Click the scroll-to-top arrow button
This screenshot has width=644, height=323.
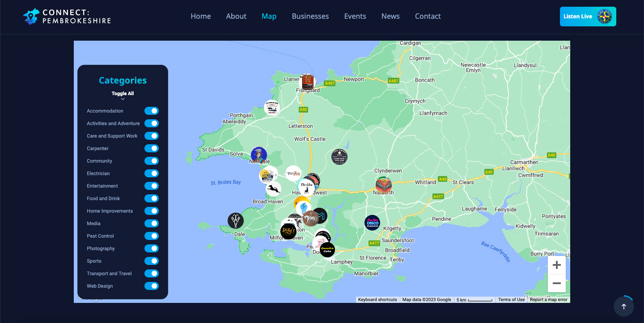(x=624, y=306)
